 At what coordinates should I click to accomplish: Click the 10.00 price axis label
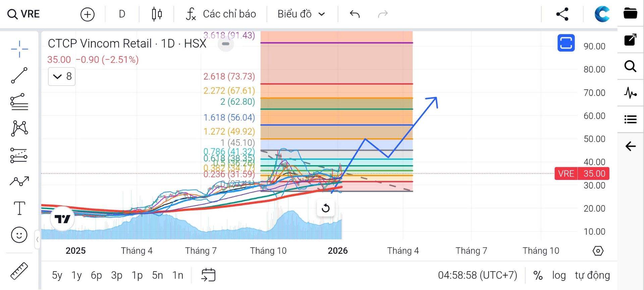click(x=594, y=232)
